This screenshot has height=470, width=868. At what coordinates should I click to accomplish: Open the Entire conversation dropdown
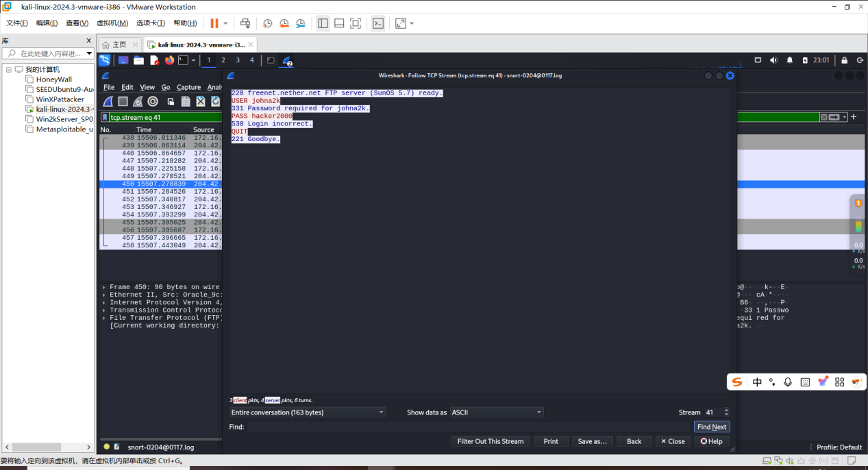pyautogui.click(x=308, y=412)
